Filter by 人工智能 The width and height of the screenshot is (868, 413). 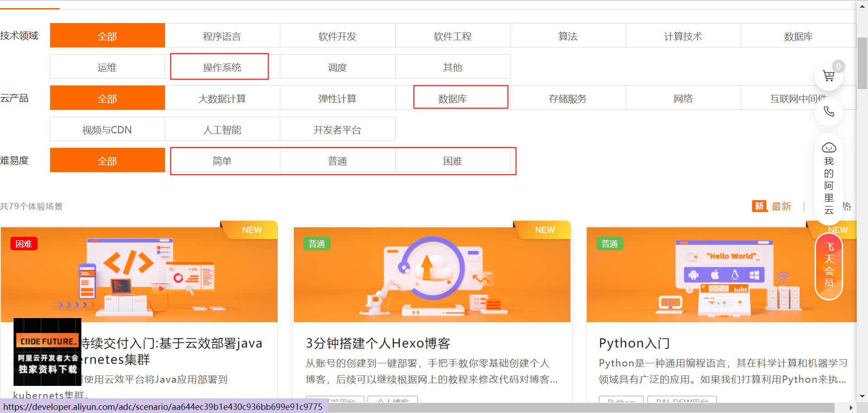pos(222,129)
